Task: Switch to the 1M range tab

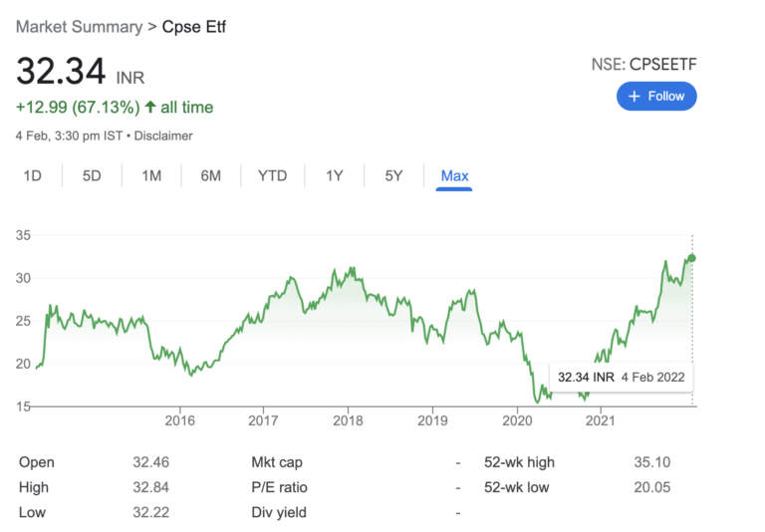Action: pos(151,175)
